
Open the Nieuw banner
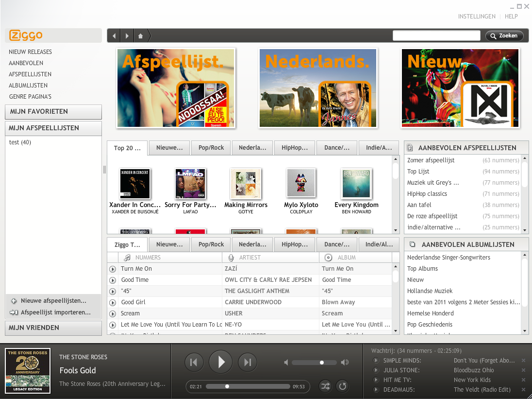coord(460,88)
